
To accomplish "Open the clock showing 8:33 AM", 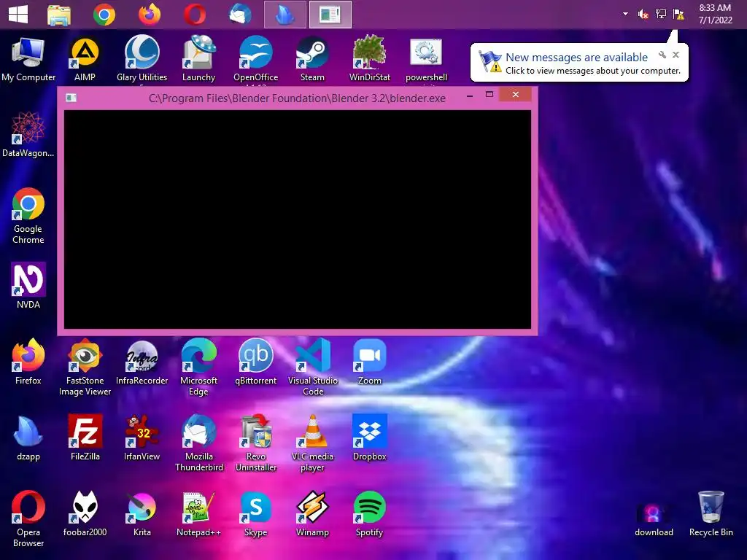I will coord(715,14).
